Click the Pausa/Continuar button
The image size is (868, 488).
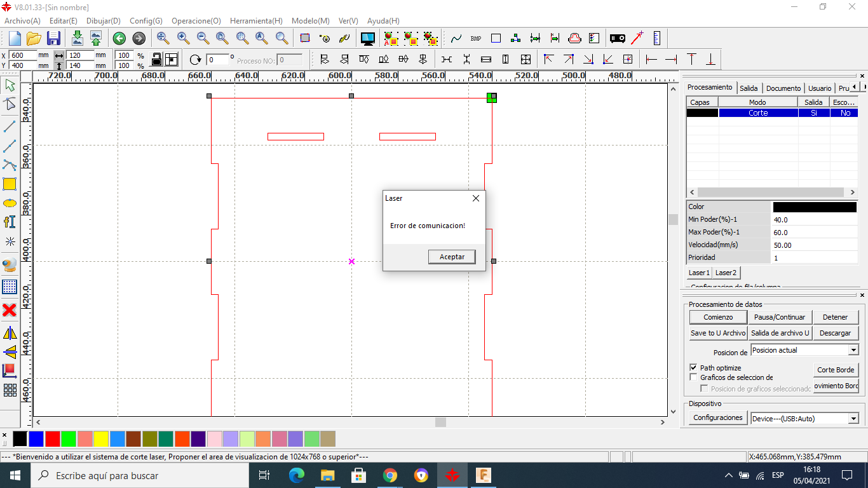pos(780,317)
